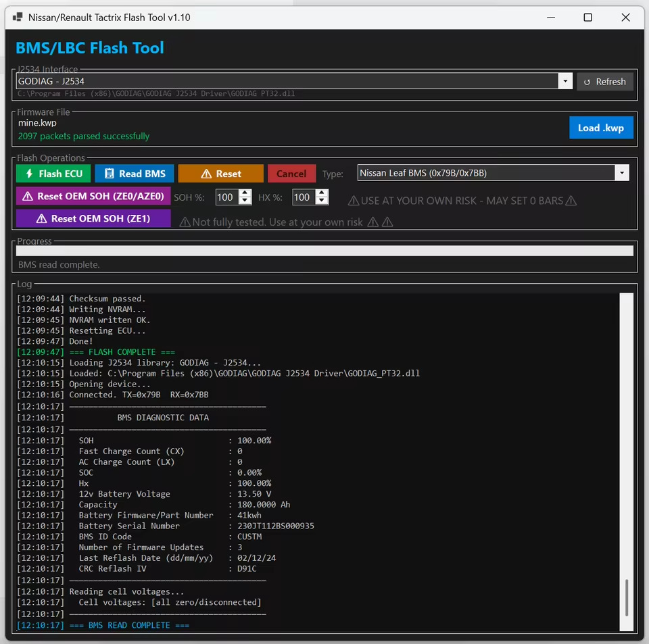Click the 'BMS/LBC Flash Tool' heading
This screenshot has width=649, height=644.
pyautogui.click(x=90, y=48)
